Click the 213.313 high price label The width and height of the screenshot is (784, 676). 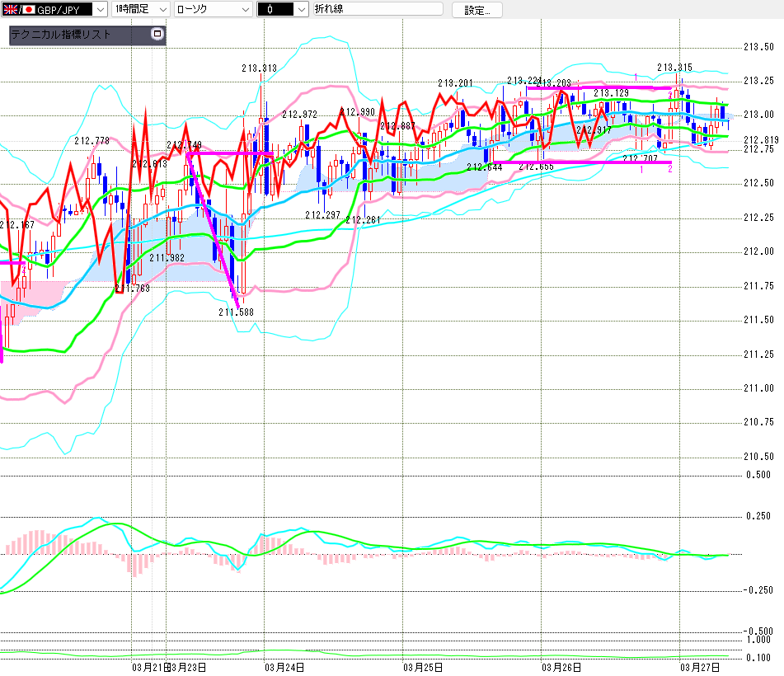point(259,68)
